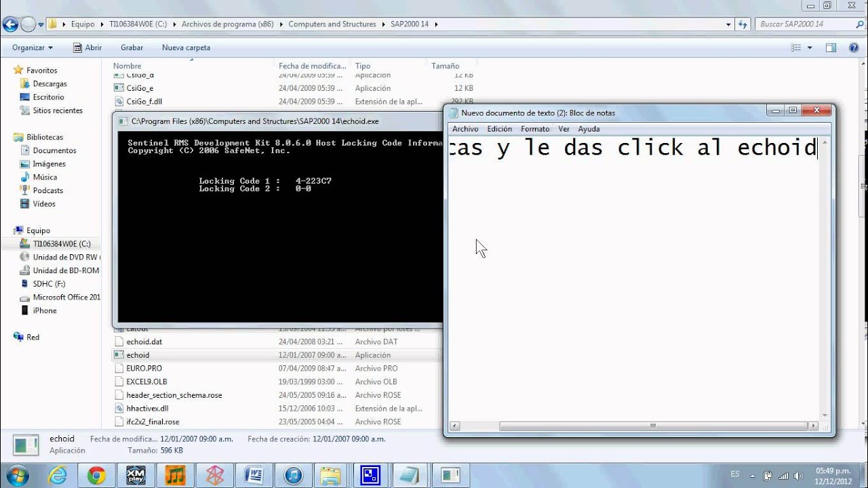Select Unidad de DVD RW in navigation pane
Image resolution: width=868 pixels, height=488 pixels.
pos(66,257)
